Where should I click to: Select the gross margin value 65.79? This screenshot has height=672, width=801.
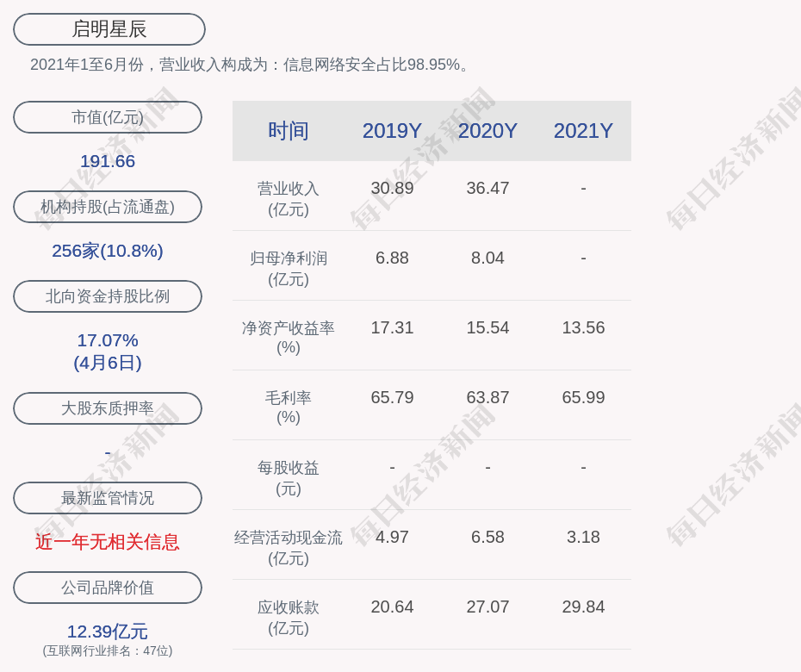tap(393, 397)
